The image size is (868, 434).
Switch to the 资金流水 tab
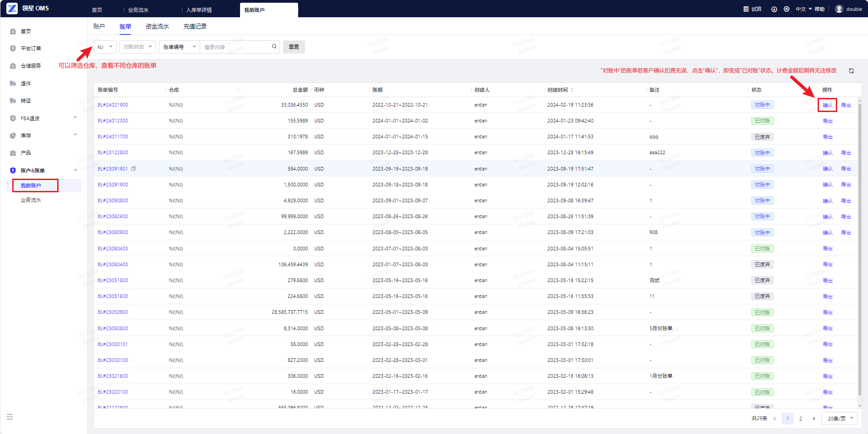coord(157,27)
